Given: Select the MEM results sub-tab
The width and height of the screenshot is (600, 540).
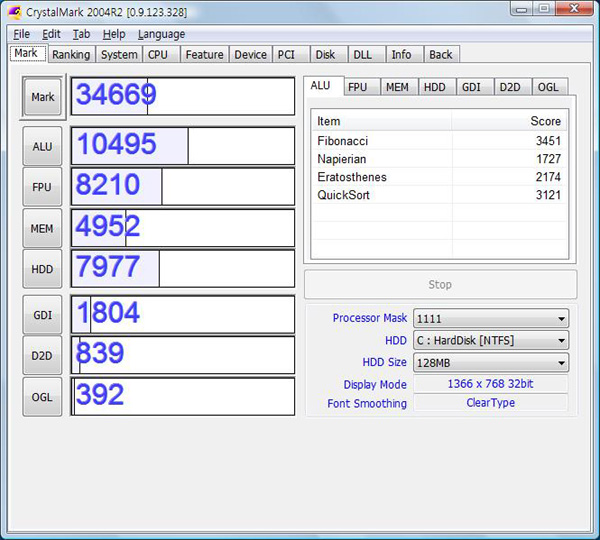Looking at the screenshot, I should click(399, 87).
